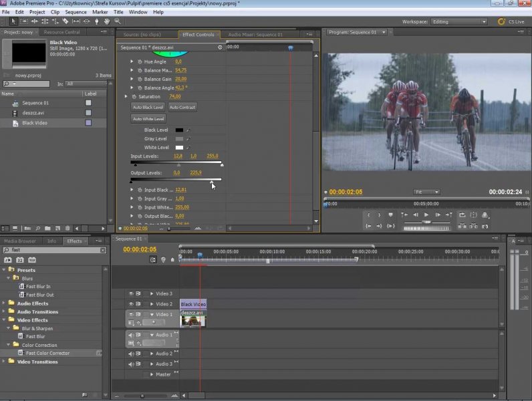The height and width of the screenshot is (401, 532).
Task: Toggle the Hue Angle stopwatch animation icon
Action: coord(140,61)
